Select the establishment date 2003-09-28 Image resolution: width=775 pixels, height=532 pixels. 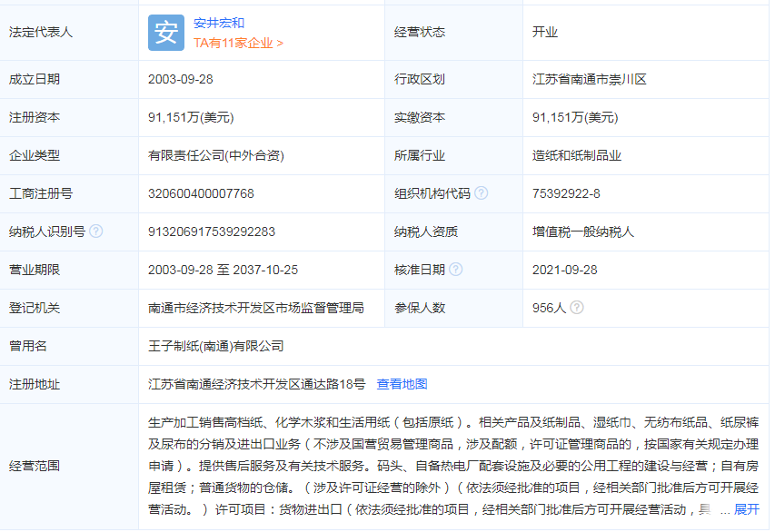point(181,79)
